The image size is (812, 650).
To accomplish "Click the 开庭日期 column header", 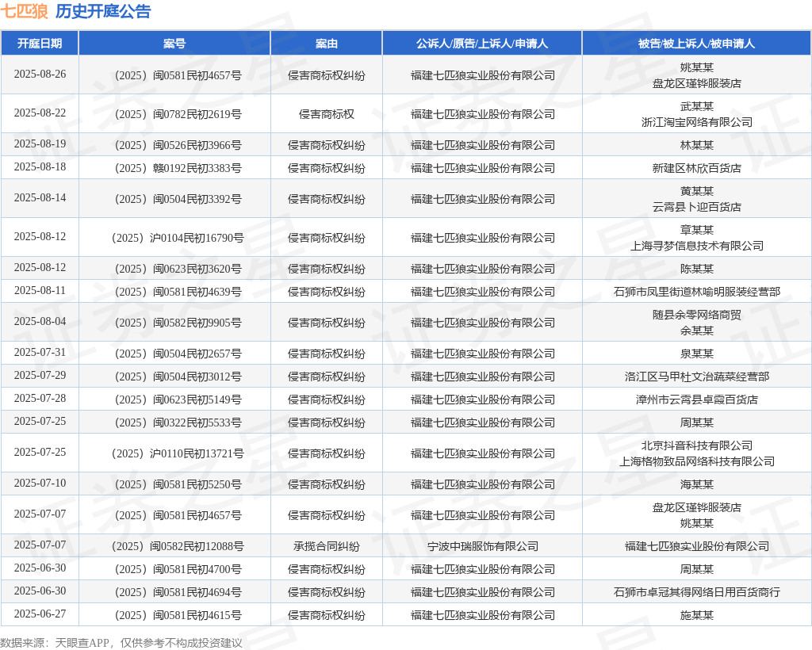I will 40,44.
